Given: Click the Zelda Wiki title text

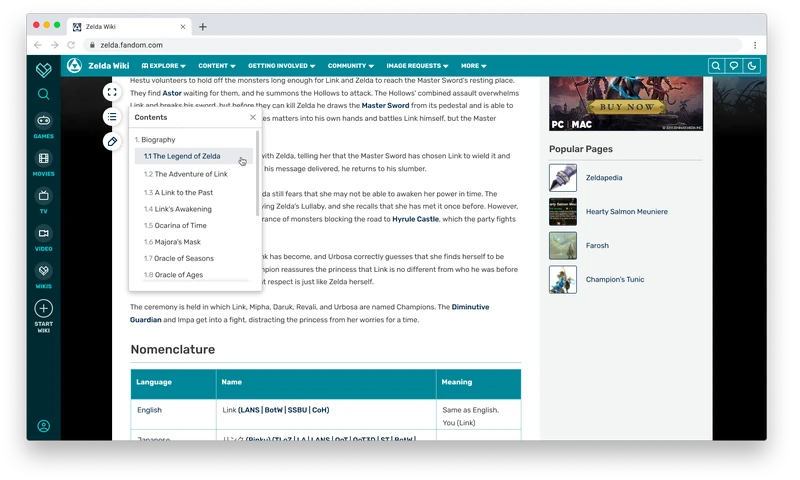Looking at the screenshot, I should tap(109, 66).
